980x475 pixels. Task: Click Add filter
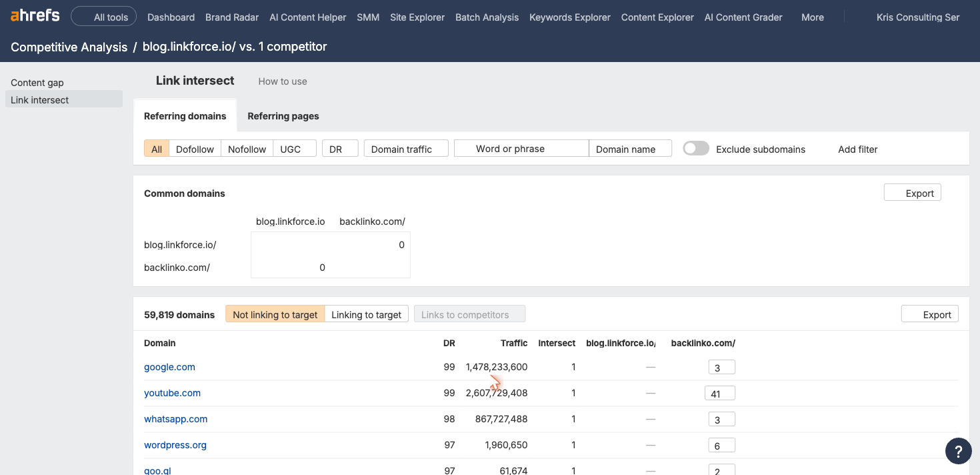(x=857, y=149)
